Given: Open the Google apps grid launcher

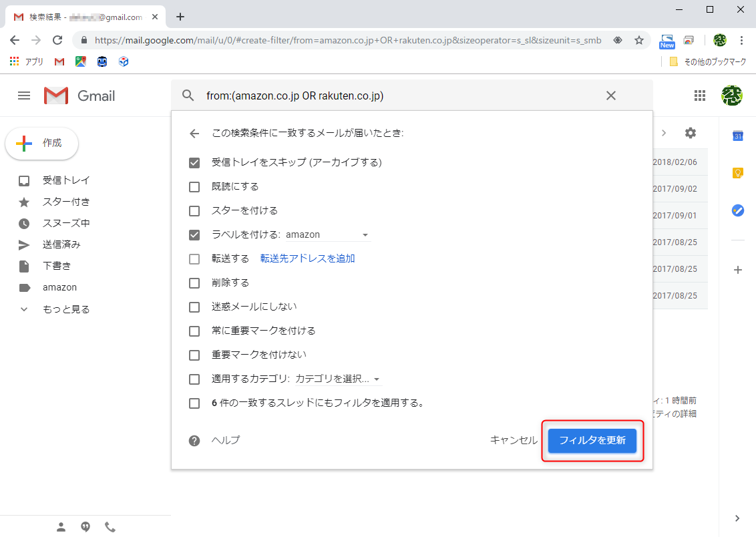Looking at the screenshot, I should (x=700, y=96).
